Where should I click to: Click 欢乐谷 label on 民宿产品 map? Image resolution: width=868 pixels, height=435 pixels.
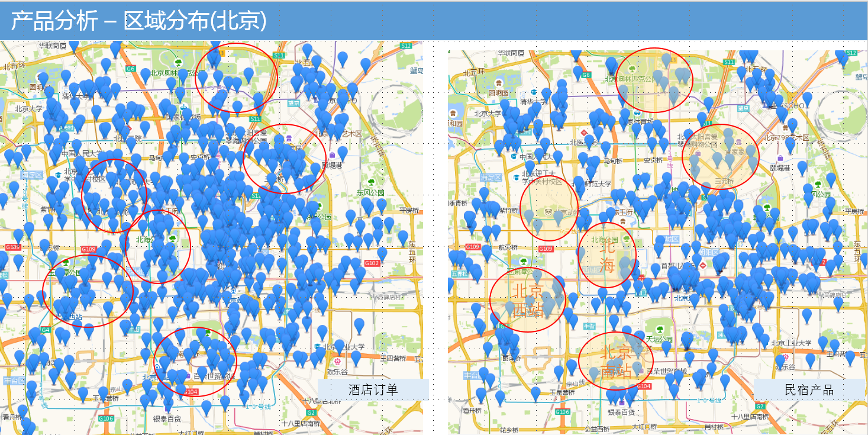[786, 367]
